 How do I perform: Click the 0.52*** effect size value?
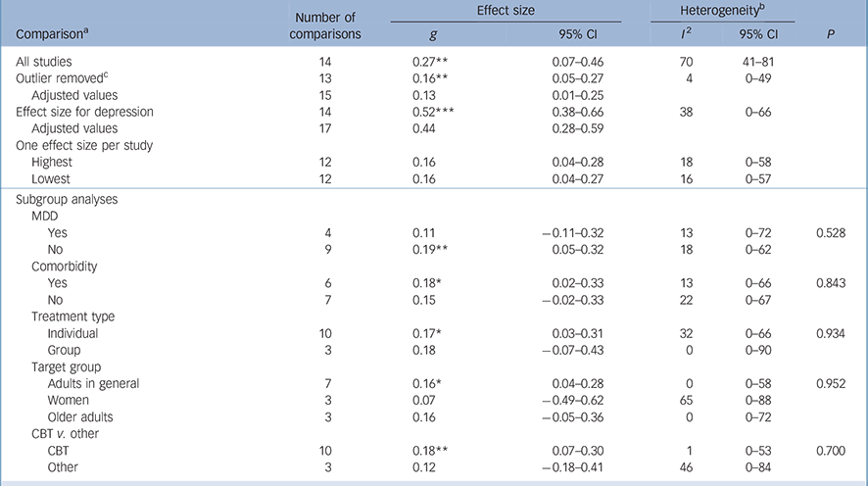434,112
